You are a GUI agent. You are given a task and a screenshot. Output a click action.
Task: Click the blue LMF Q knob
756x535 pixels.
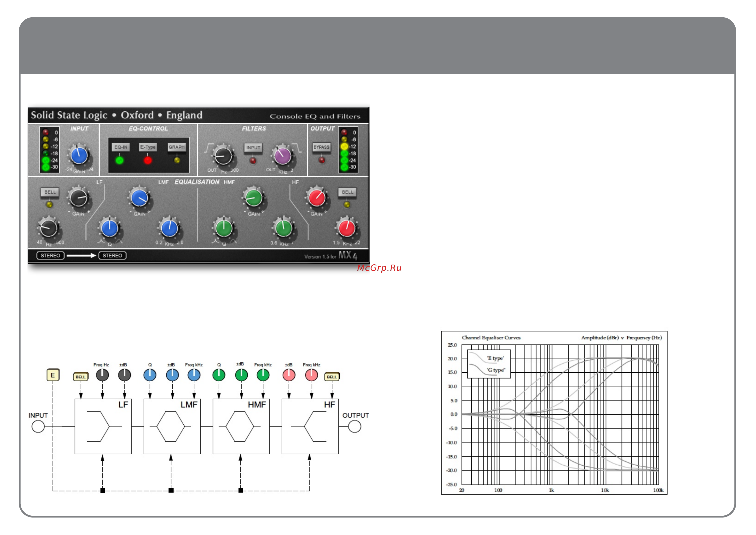coord(110,228)
